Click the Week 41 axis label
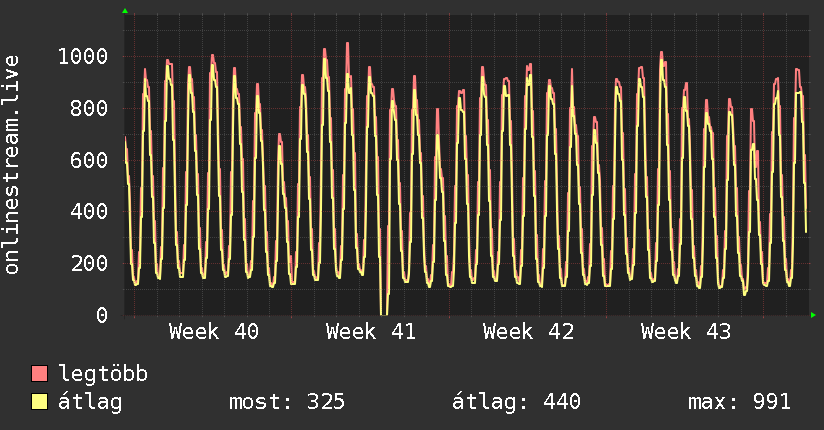The image size is (824, 430). click(370, 332)
